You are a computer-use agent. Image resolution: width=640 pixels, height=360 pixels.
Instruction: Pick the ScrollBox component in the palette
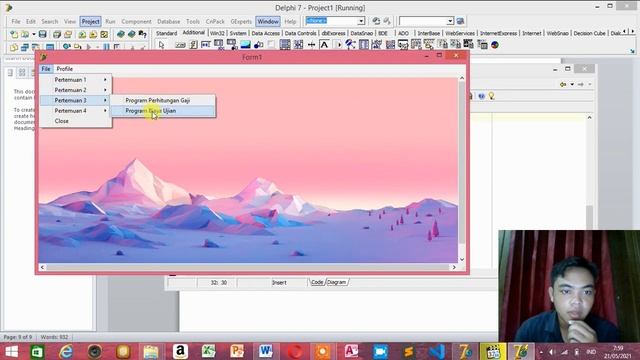click(285, 45)
